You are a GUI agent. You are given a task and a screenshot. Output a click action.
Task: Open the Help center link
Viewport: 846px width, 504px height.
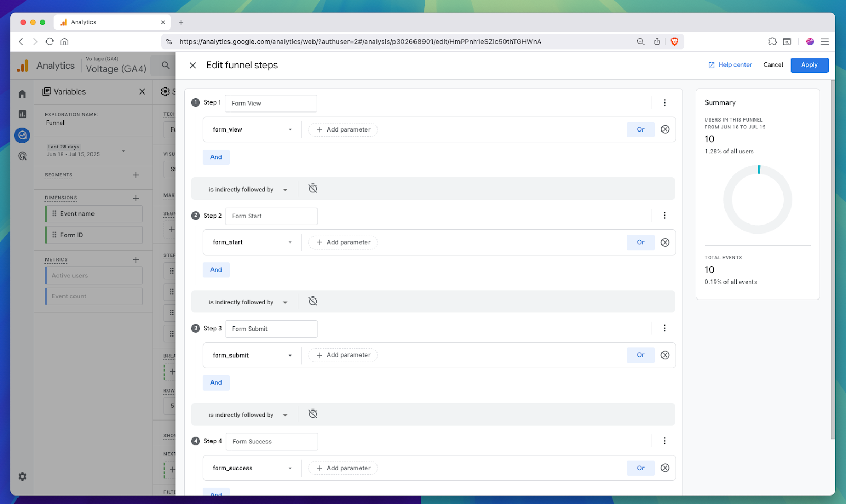pos(730,65)
